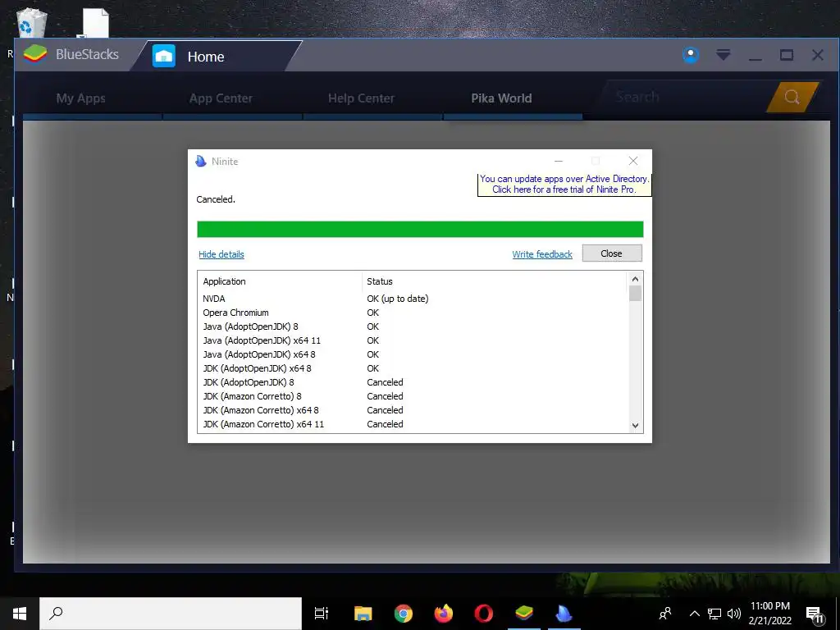840x630 pixels.
Task: Open the Windows Start menu
Action: [20, 614]
